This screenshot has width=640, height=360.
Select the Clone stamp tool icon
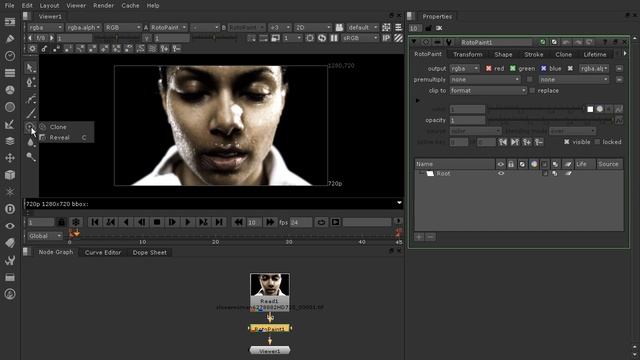pyautogui.click(x=30, y=127)
